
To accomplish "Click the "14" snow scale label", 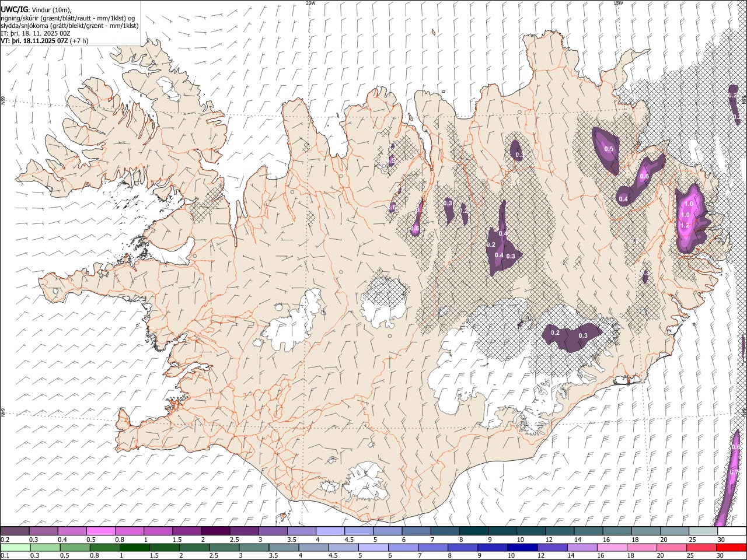I will (577, 540).
